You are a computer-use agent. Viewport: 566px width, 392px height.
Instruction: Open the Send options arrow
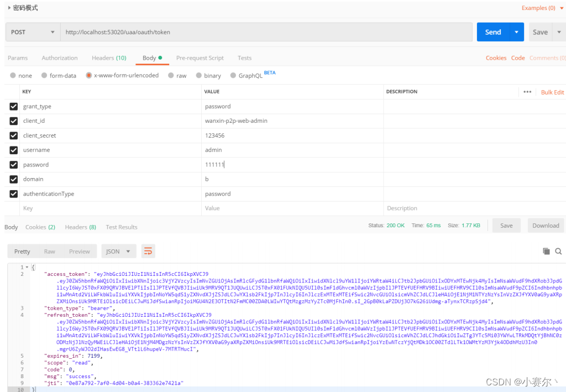click(517, 32)
